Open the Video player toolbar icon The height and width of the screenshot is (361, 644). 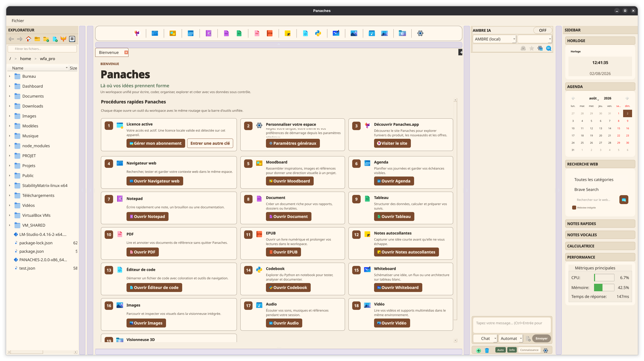385,33
